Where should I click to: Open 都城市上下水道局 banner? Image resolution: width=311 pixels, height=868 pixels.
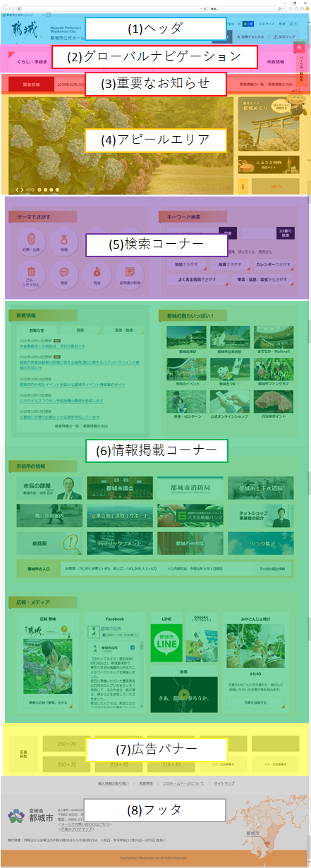coord(262,488)
